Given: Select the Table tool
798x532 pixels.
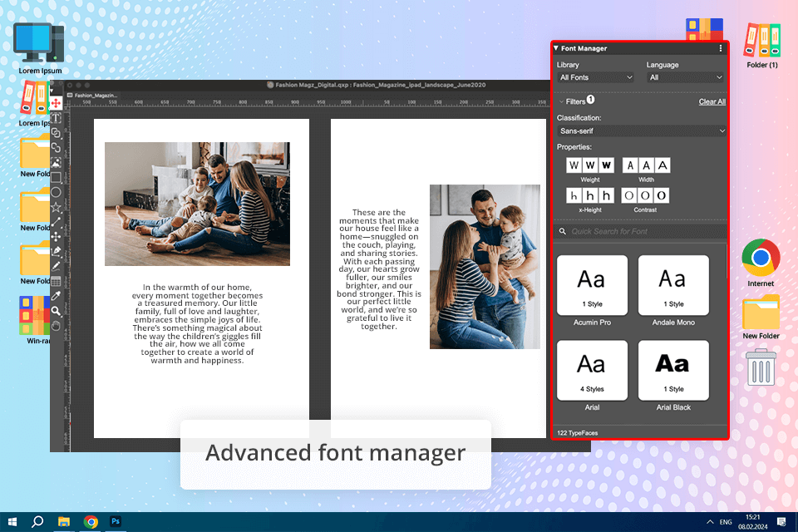Looking at the screenshot, I should [56, 281].
